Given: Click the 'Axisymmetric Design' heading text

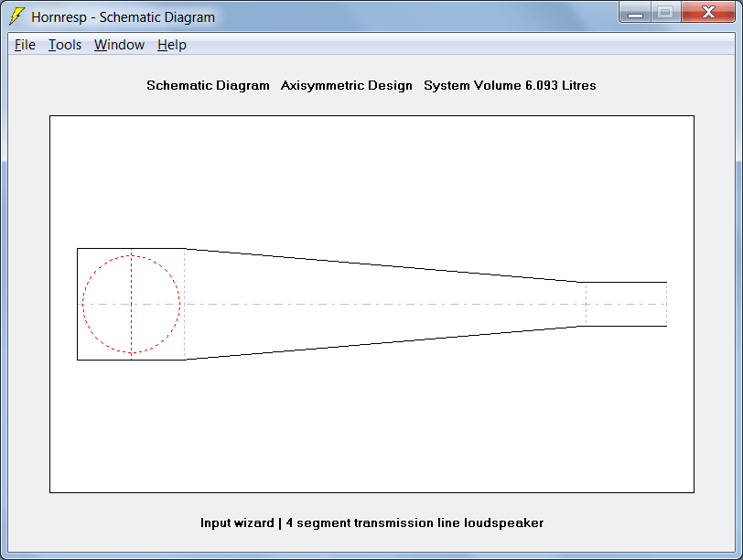Looking at the screenshot, I should 347,85.
